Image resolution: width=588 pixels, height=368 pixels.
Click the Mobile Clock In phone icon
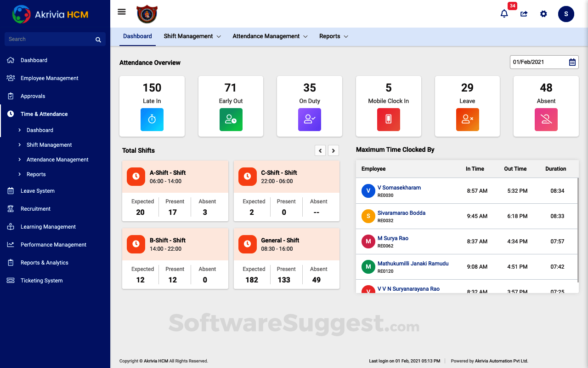(x=388, y=120)
